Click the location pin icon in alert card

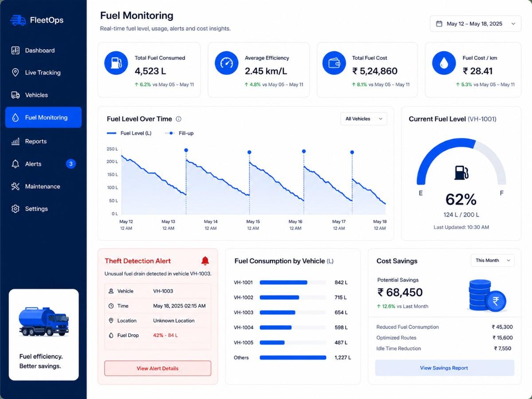(x=111, y=321)
